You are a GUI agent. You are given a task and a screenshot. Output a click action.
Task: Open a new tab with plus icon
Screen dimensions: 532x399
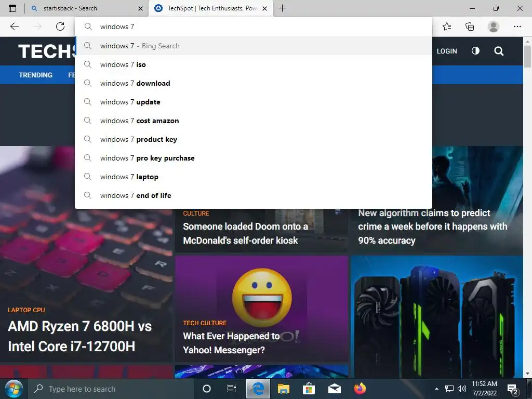point(282,8)
